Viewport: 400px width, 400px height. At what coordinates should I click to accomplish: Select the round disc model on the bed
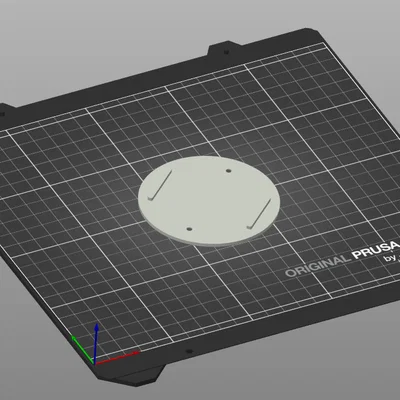pyautogui.click(x=209, y=200)
